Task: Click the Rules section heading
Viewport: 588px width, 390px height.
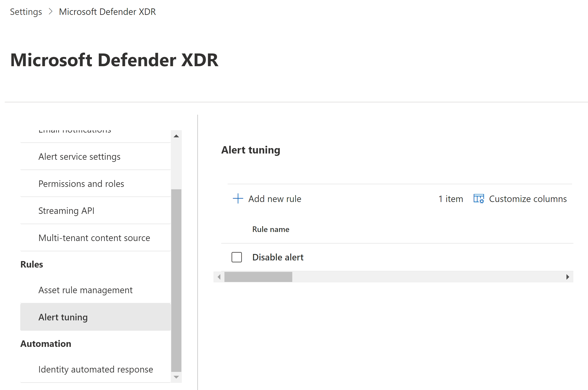Action: pos(32,264)
